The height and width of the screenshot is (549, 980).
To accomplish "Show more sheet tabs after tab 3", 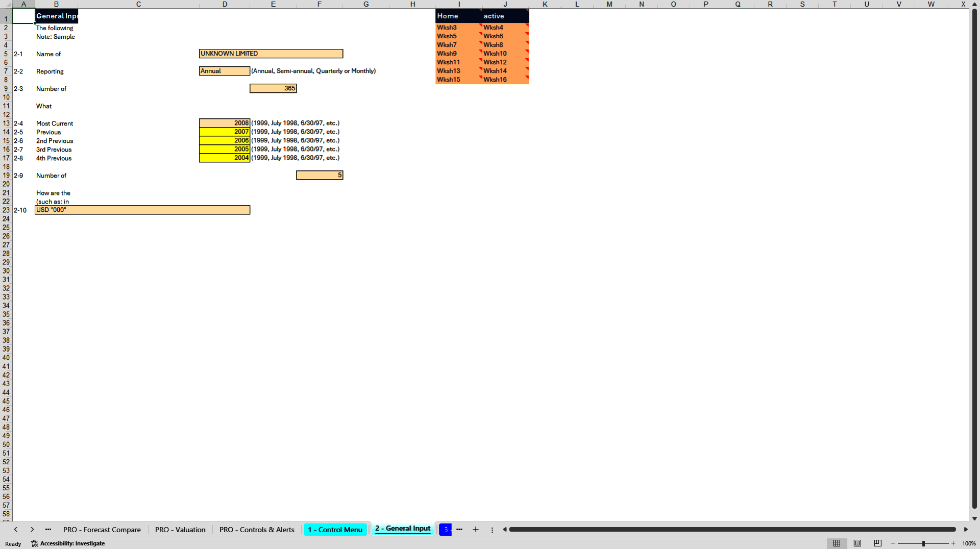I will pos(459,530).
